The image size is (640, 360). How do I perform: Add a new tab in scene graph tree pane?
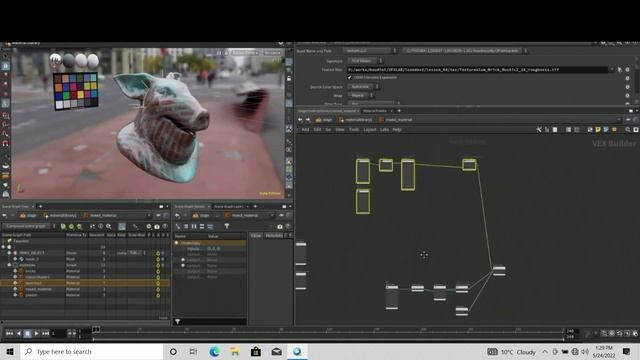point(40,206)
